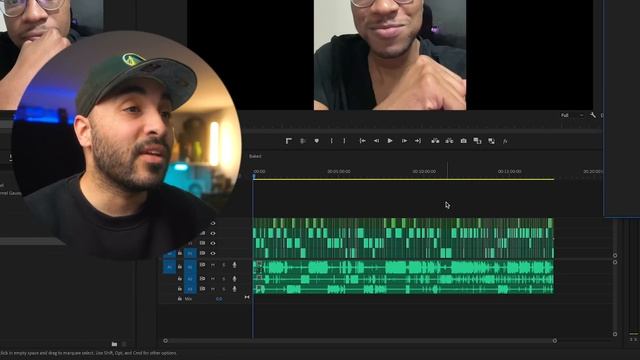Solo the A1 audio track

223,265
